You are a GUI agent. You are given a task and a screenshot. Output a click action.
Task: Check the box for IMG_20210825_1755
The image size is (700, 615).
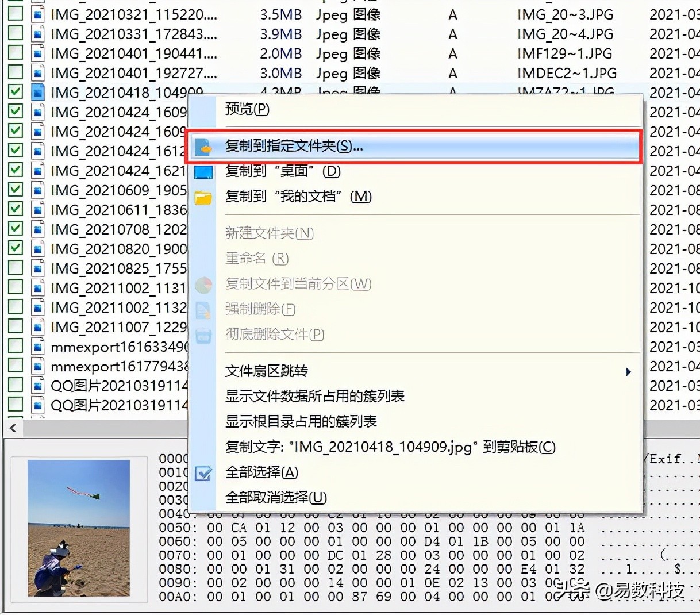14,268
